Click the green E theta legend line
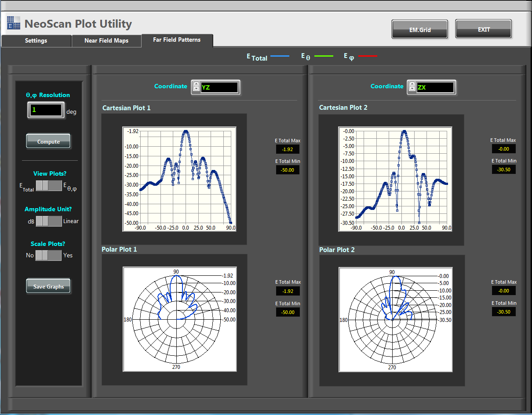 pyautogui.click(x=324, y=56)
